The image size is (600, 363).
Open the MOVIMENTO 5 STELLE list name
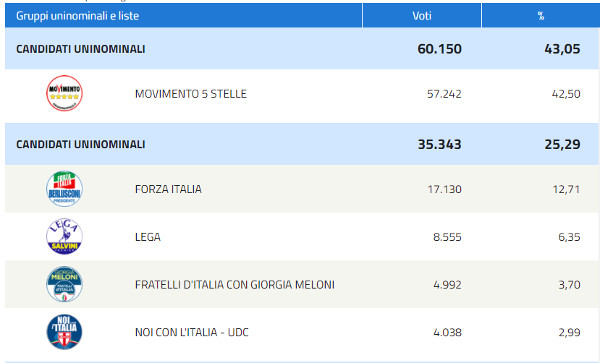click(x=191, y=94)
